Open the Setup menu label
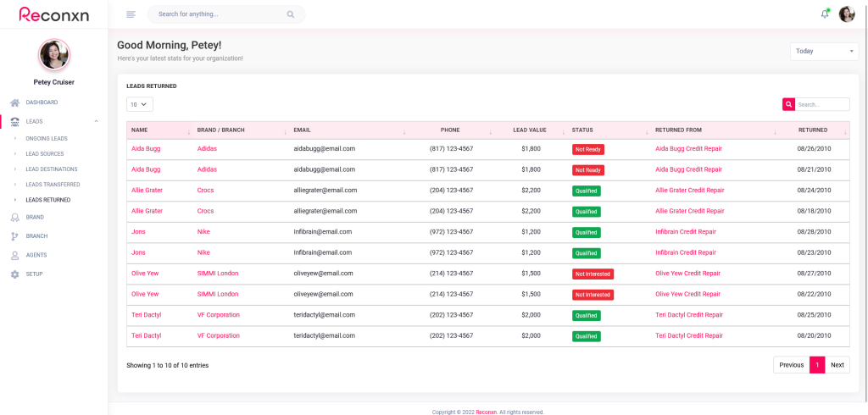The width and height of the screenshot is (868, 415). click(34, 274)
